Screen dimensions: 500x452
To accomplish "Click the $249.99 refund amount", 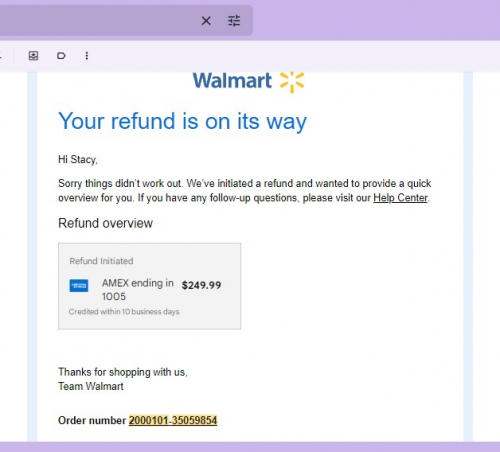I will [x=201, y=285].
